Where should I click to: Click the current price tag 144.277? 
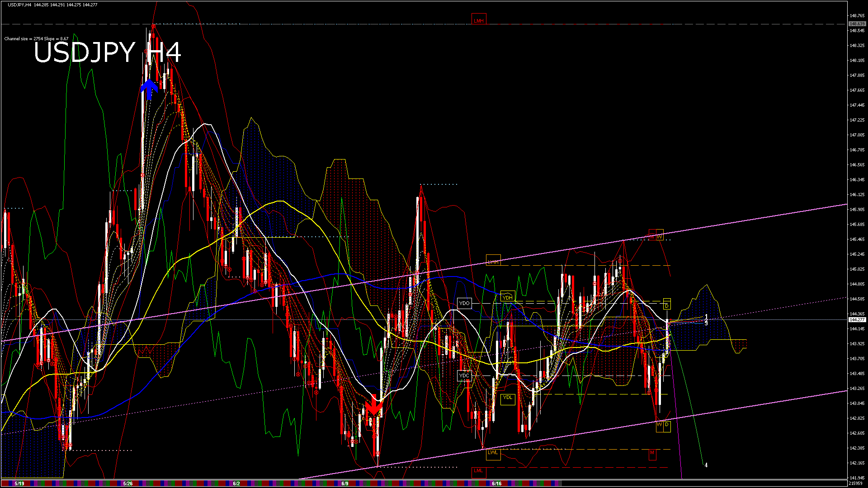pyautogui.click(x=857, y=319)
